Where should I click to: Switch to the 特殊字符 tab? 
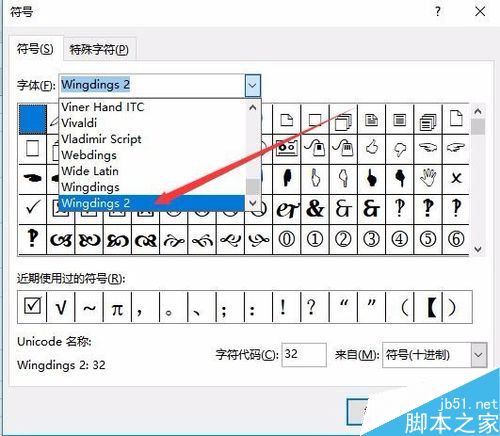(x=99, y=49)
